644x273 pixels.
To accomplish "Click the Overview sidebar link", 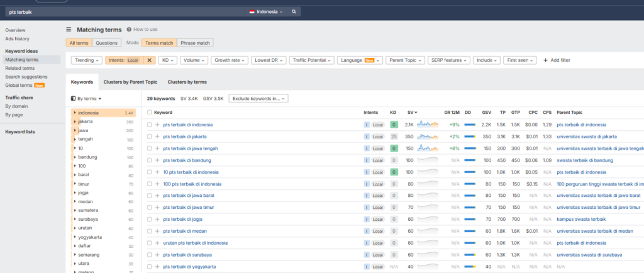I will 15,30.
